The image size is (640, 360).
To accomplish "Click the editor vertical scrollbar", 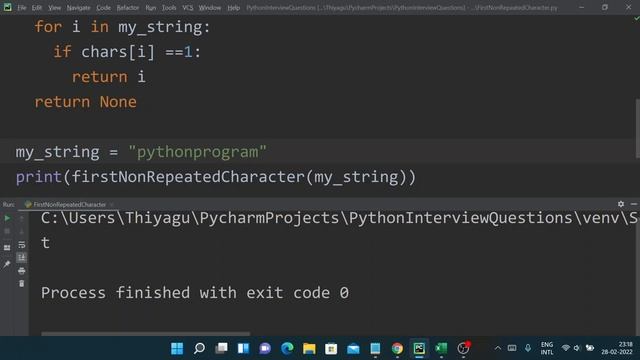I will [x=637, y=128].
